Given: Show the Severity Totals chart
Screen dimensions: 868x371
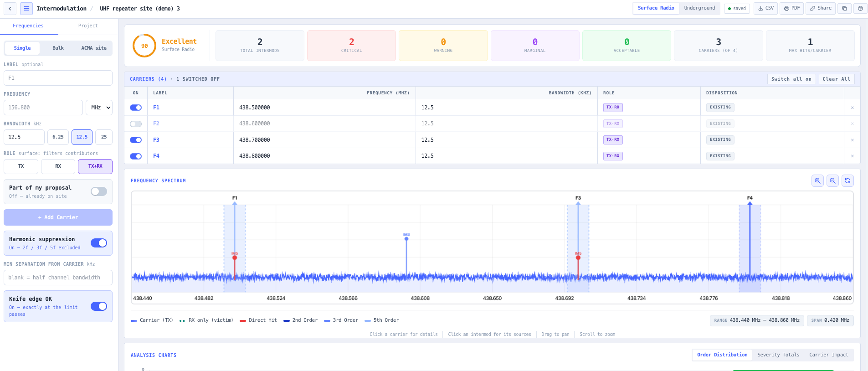Looking at the screenshot, I should point(778,355).
